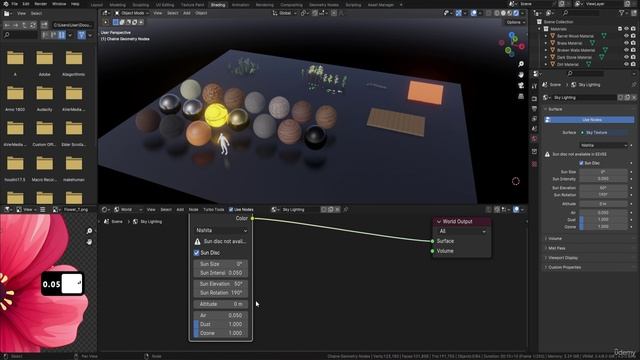Click the Turbo Tools menu in node editor
Image resolution: width=640 pixels, height=360 pixels.
click(x=213, y=210)
